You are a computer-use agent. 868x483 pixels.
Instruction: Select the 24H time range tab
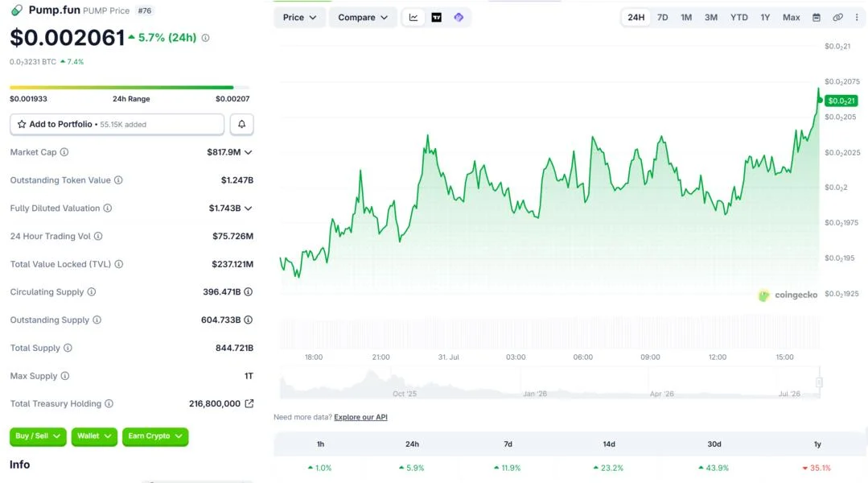tap(636, 17)
